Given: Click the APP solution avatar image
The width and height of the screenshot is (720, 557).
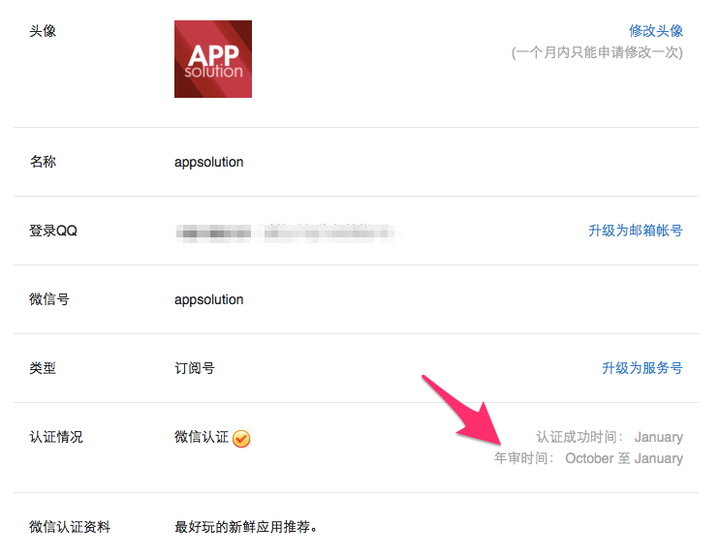Looking at the screenshot, I should (213, 59).
